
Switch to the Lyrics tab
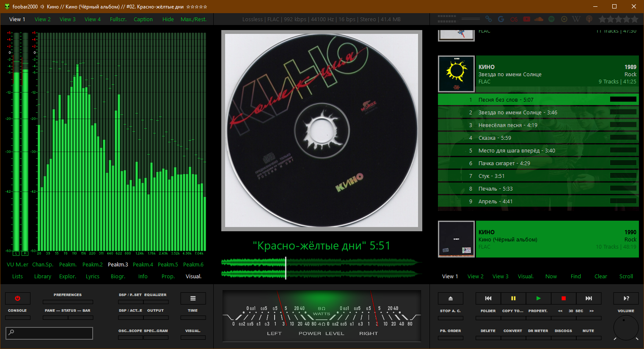click(x=92, y=277)
